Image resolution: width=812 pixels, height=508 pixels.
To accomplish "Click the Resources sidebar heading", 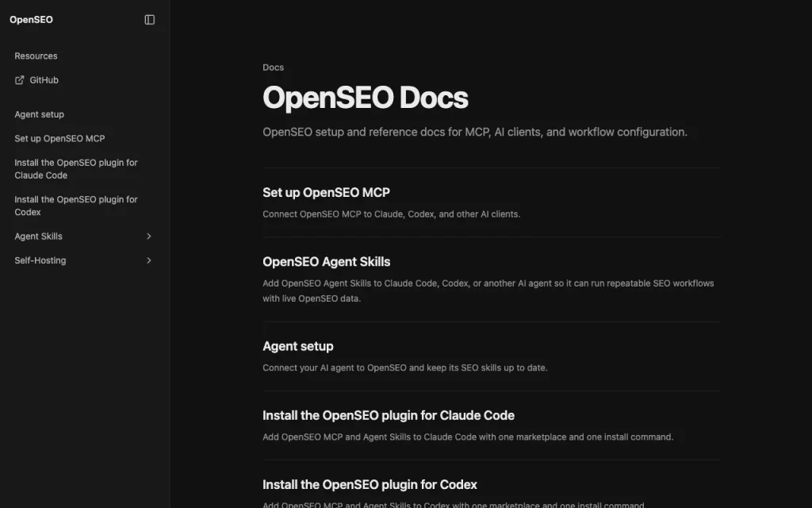I will pyautogui.click(x=36, y=56).
